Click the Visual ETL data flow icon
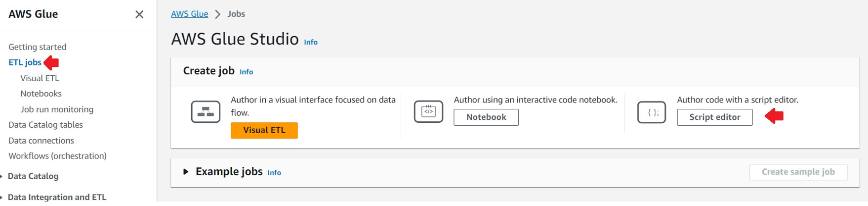Viewport: 868px width, 206px height. 206,112
